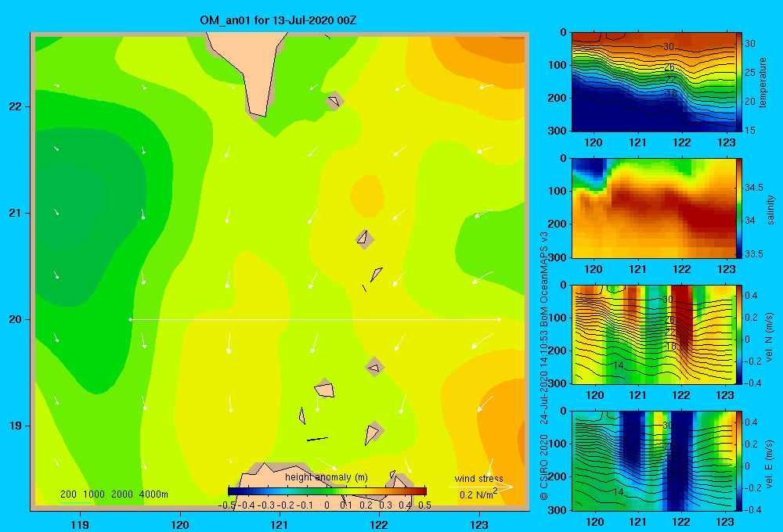Click longitude label "122" below the main map
Image resolution: width=783 pixels, height=532 pixels.
click(x=379, y=525)
